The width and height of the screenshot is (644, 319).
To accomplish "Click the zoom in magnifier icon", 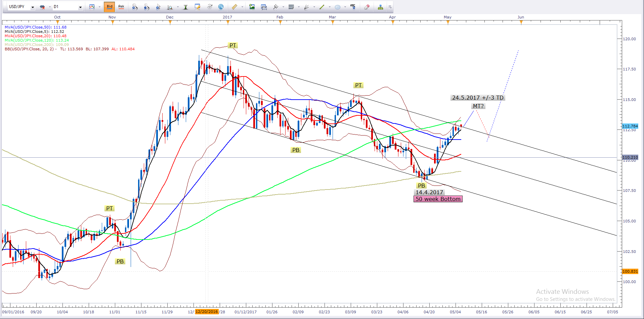I will pos(134,7).
